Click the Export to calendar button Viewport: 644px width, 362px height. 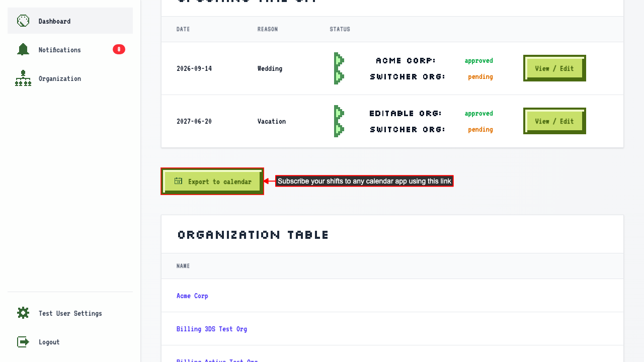click(x=212, y=182)
